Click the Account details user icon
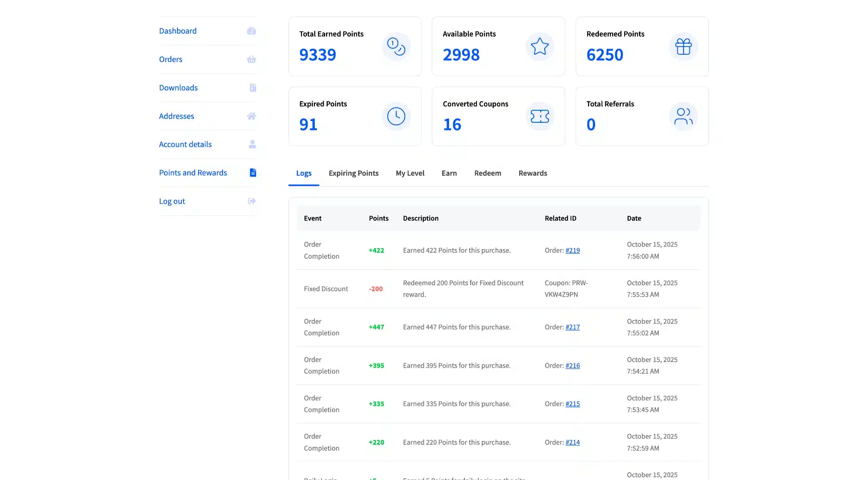Image resolution: width=868 pixels, height=480 pixels. 252,144
